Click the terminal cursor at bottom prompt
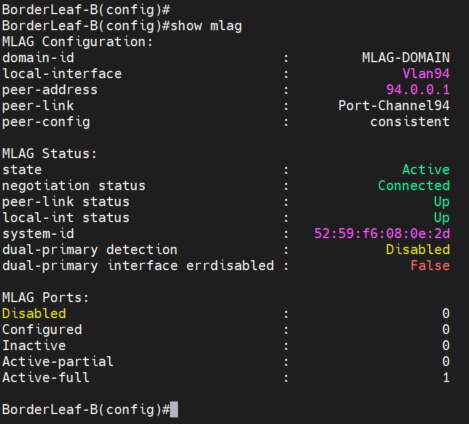 (x=174, y=409)
